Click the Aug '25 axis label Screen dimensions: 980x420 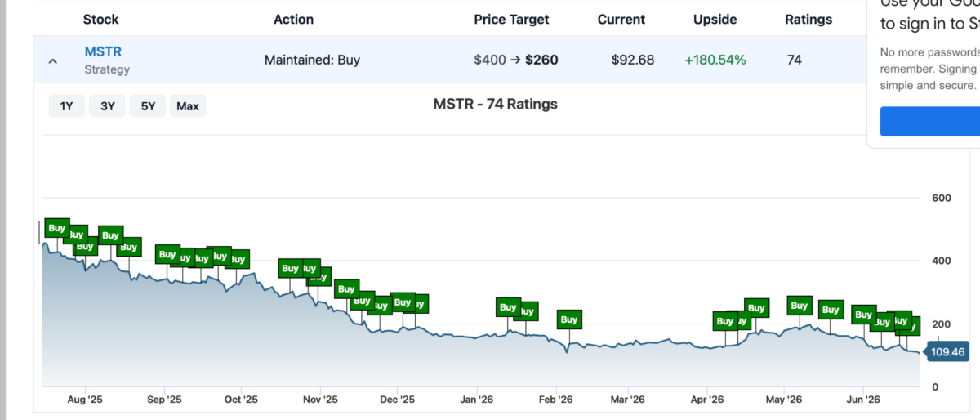click(85, 400)
